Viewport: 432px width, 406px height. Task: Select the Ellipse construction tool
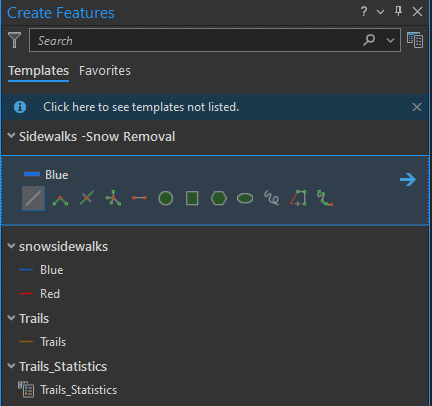(x=245, y=198)
